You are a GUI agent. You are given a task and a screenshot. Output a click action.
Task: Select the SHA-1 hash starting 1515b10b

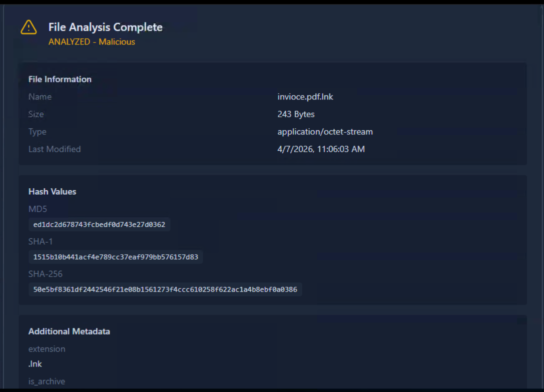point(115,257)
